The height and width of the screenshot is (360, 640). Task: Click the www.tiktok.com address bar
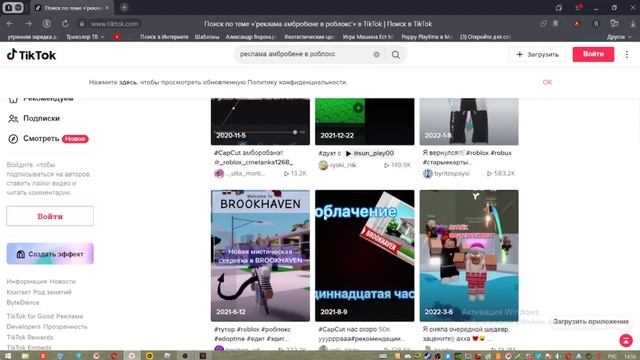point(114,24)
